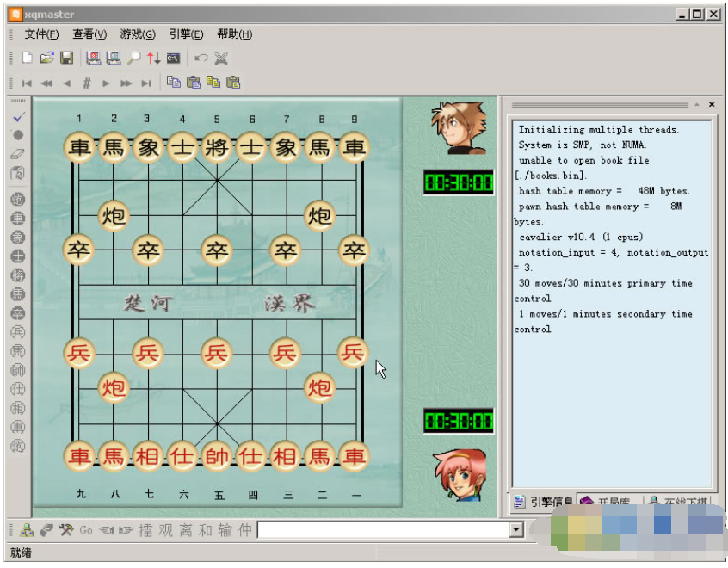Click the New file icon in toolbar
This screenshot has height=568, width=728.
(28, 58)
